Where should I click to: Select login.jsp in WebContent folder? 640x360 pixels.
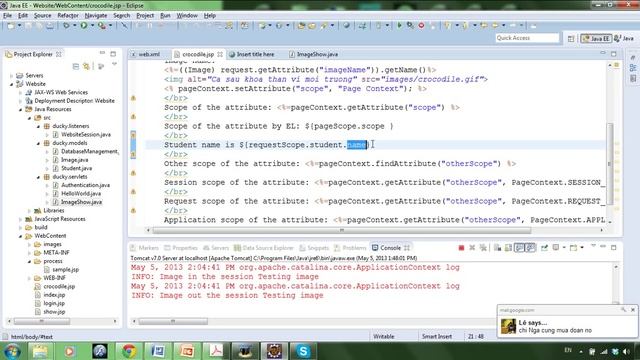pos(54,303)
